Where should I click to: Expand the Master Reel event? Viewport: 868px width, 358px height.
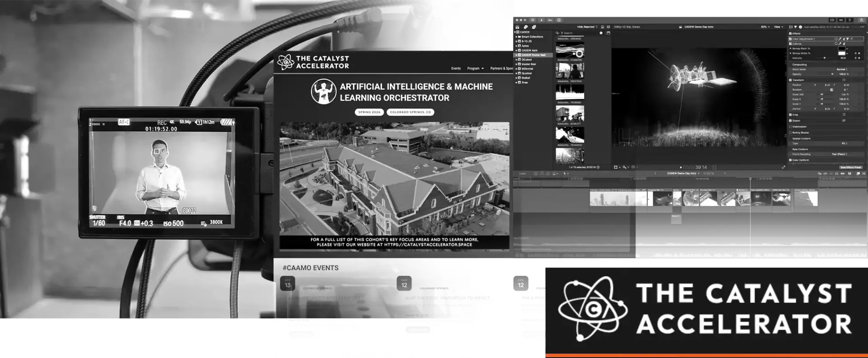click(516, 64)
